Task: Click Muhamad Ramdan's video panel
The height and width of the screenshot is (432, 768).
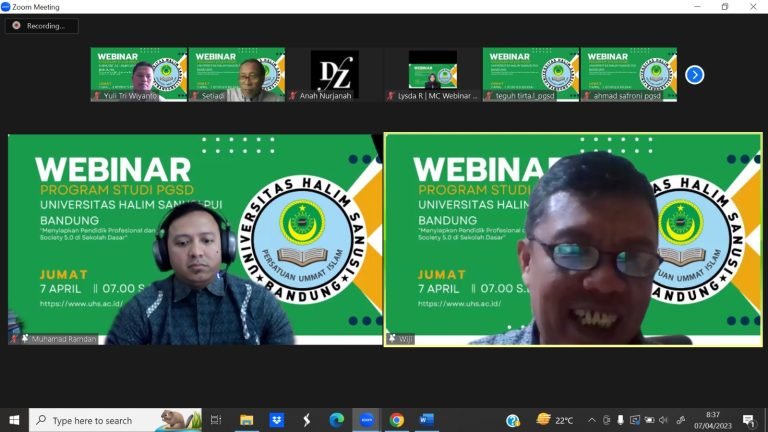Action: pyautogui.click(x=195, y=240)
